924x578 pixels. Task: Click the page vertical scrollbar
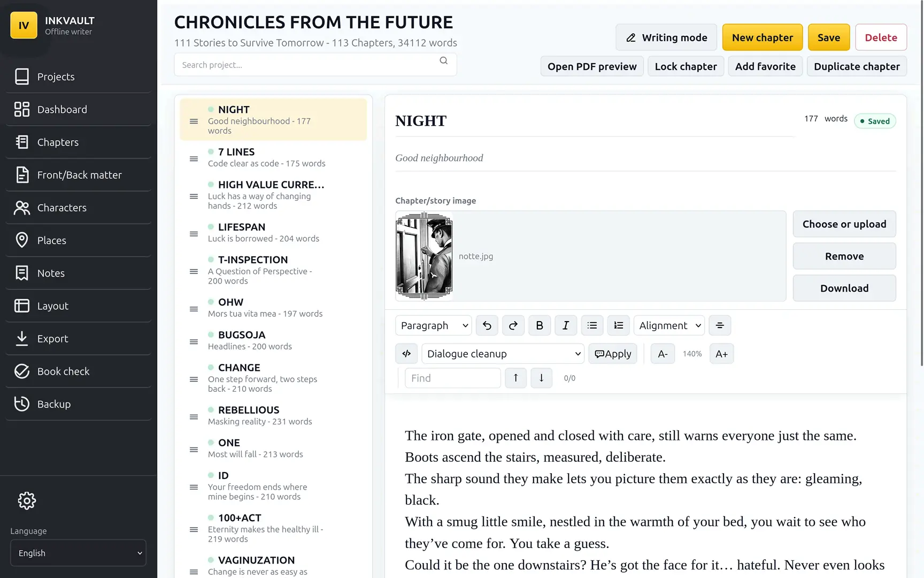pyautogui.click(x=921, y=183)
